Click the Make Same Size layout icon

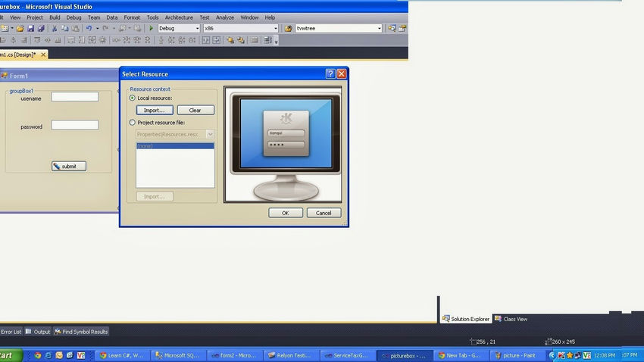[x=92, y=40]
